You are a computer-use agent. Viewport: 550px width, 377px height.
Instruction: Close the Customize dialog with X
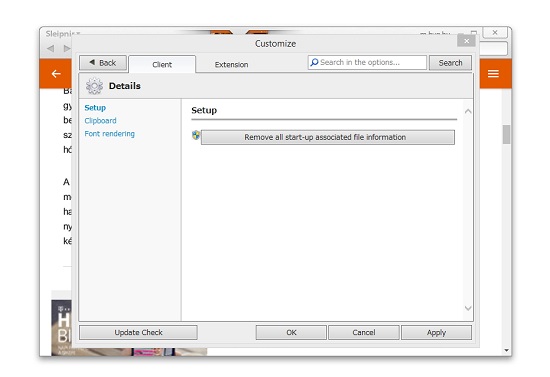(466, 41)
